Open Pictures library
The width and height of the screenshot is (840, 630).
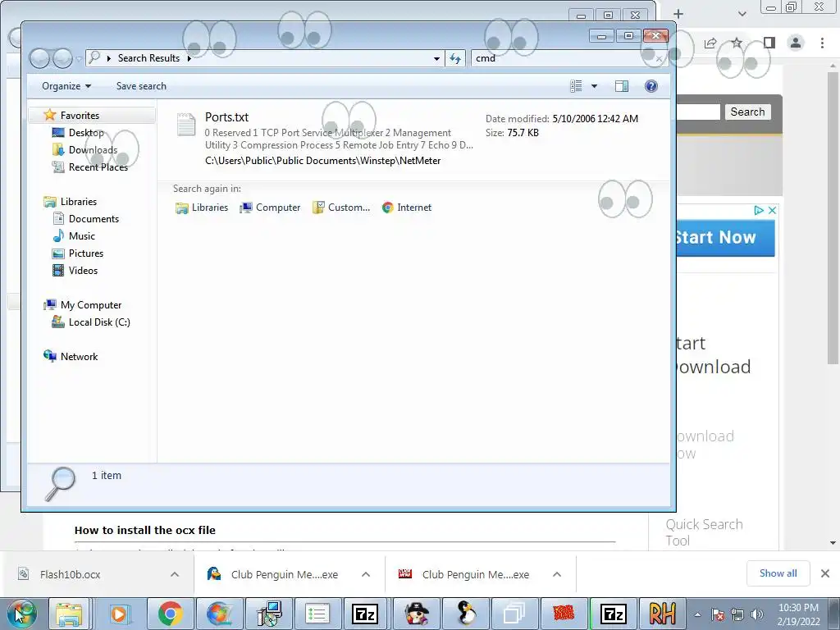click(85, 253)
